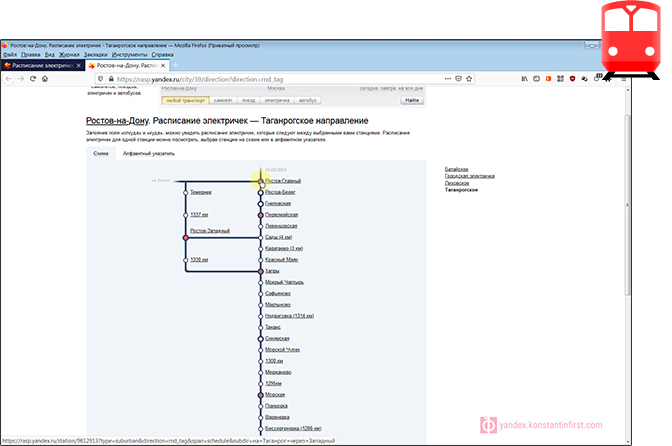Click the QR code extension icon

(x=560, y=79)
